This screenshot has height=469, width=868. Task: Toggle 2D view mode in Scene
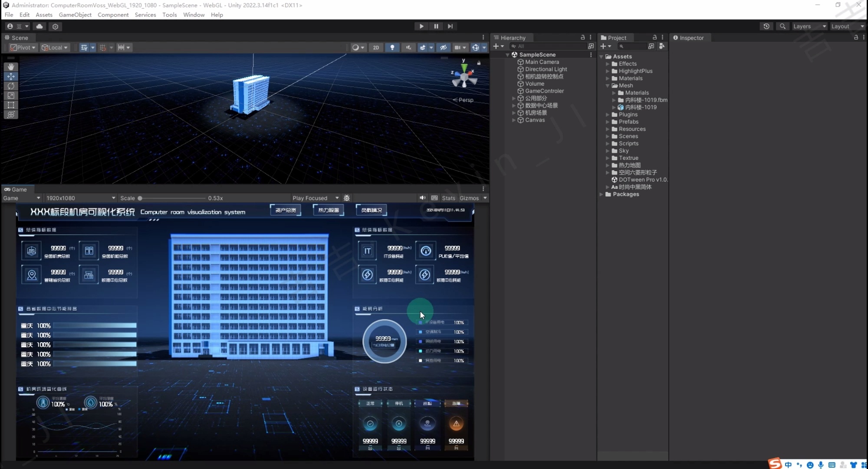(376, 47)
